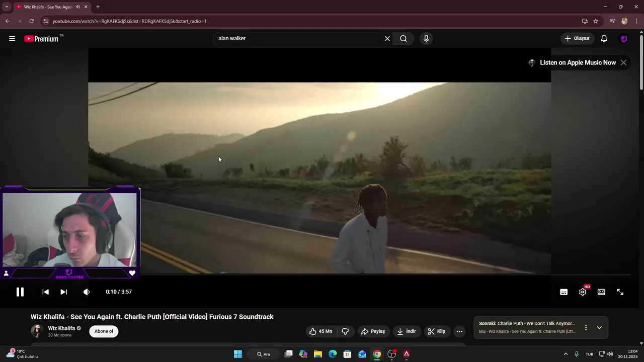This screenshot has height=362, width=644.
Task: Open YouTube notifications bell
Action: [604, 39]
